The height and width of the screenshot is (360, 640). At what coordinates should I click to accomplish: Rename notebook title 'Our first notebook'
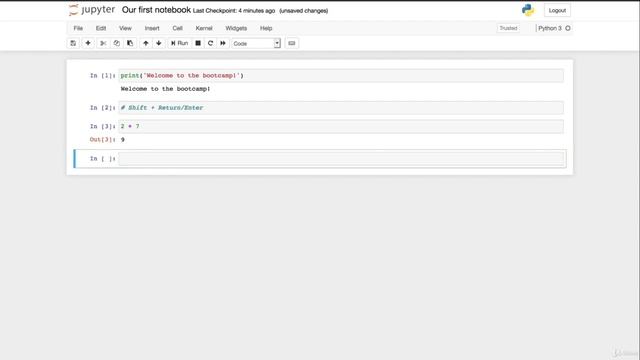[156, 10]
